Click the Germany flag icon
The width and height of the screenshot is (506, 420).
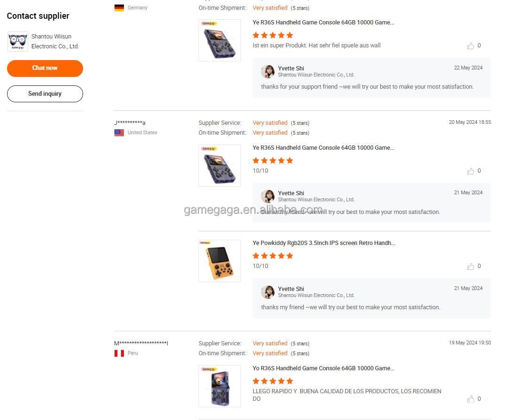(x=119, y=8)
